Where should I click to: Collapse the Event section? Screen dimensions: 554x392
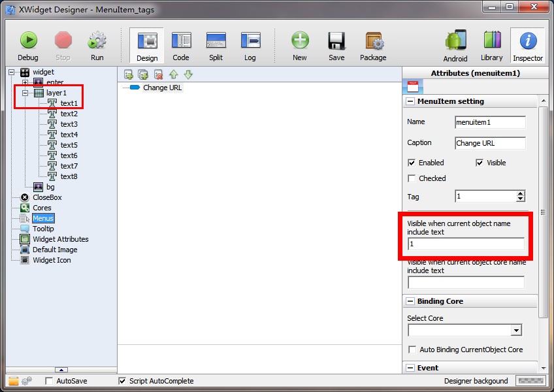(410, 368)
